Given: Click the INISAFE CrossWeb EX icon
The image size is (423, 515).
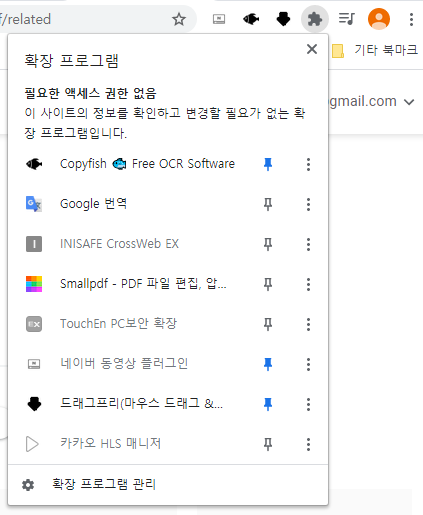Looking at the screenshot, I should [x=34, y=244].
